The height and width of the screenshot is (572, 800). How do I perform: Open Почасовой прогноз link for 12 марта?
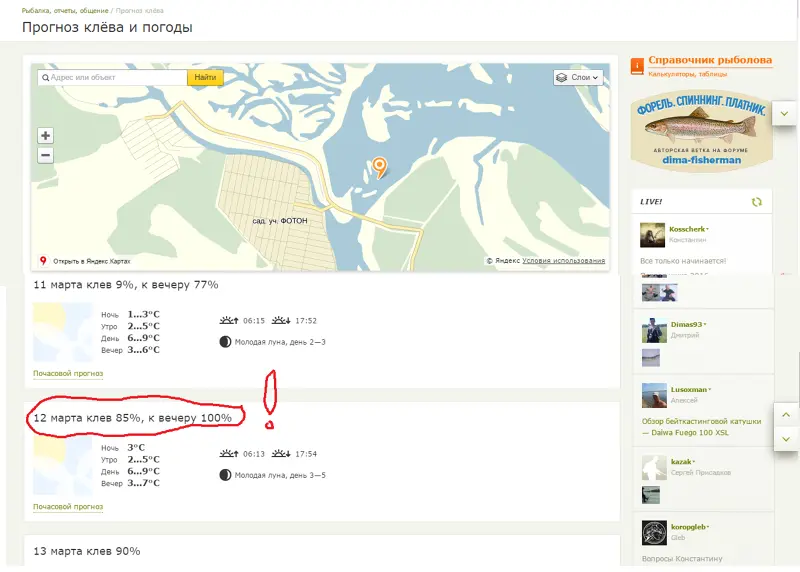(68, 506)
